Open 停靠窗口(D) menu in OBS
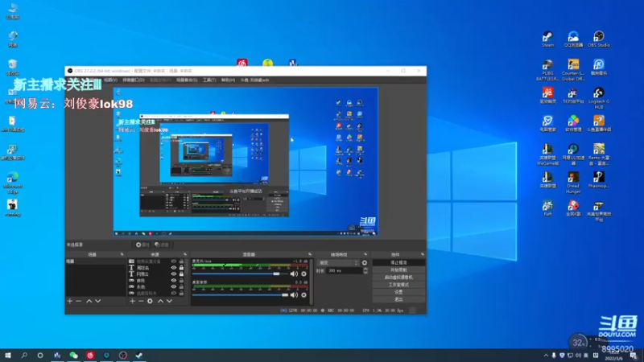This screenshot has height=362, width=644. (134, 80)
